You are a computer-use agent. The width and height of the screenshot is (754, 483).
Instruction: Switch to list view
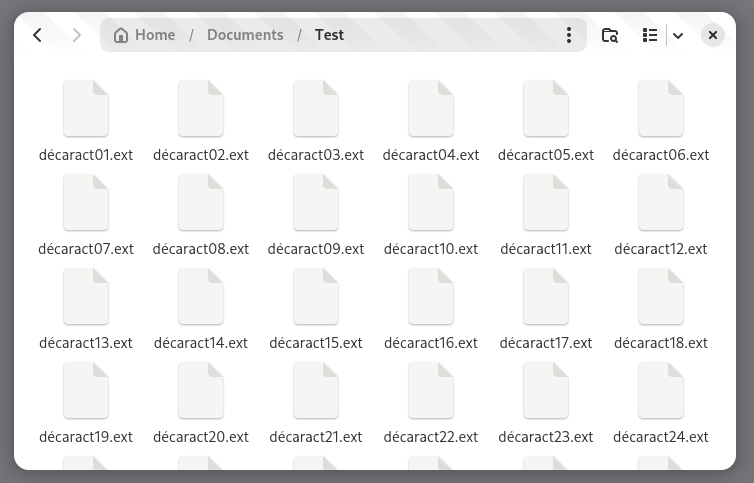[x=650, y=35]
